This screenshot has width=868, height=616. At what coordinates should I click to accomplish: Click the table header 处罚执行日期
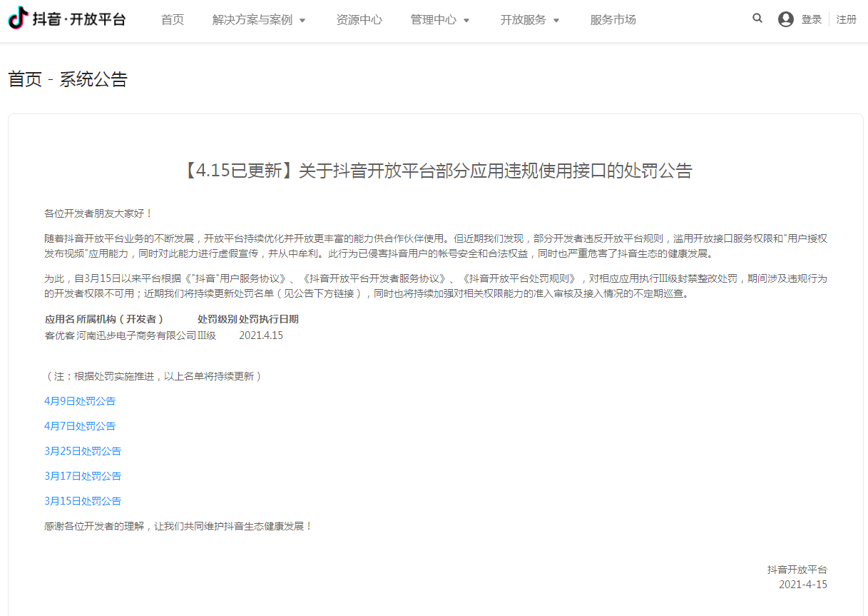pos(269,319)
